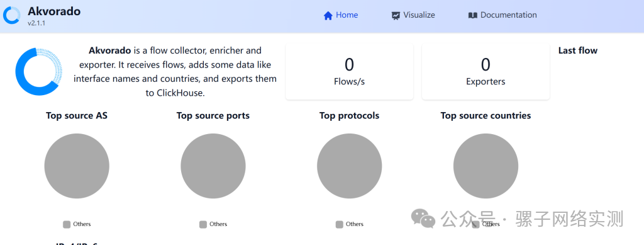Click the Others label under Top protocols
This screenshot has width=644, height=245.
pyautogui.click(x=355, y=224)
